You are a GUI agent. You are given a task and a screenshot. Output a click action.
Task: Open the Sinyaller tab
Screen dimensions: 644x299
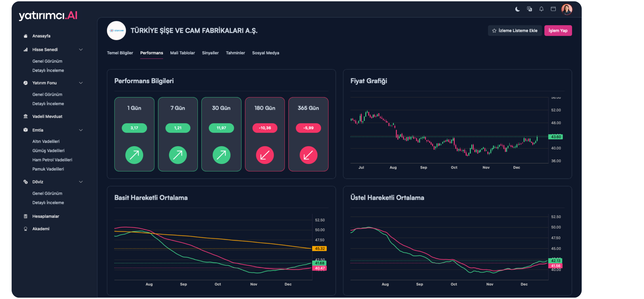tap(210, 53)
